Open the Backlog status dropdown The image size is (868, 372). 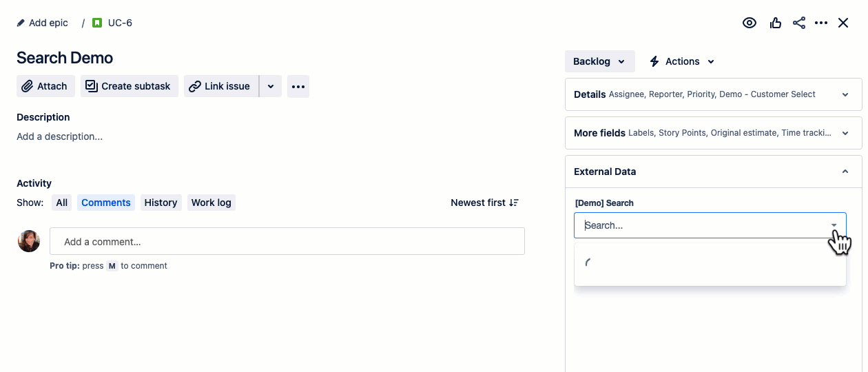tap(599, 61)
